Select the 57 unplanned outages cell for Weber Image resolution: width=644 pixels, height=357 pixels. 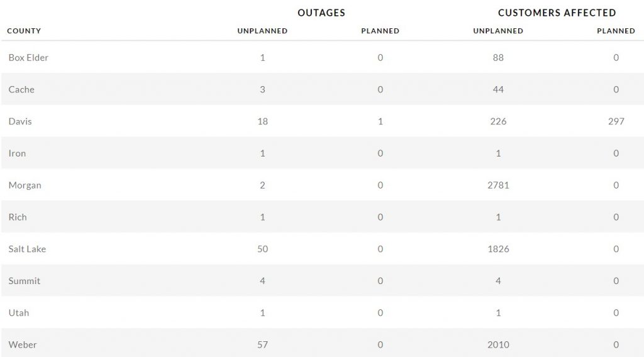[262, 344]
